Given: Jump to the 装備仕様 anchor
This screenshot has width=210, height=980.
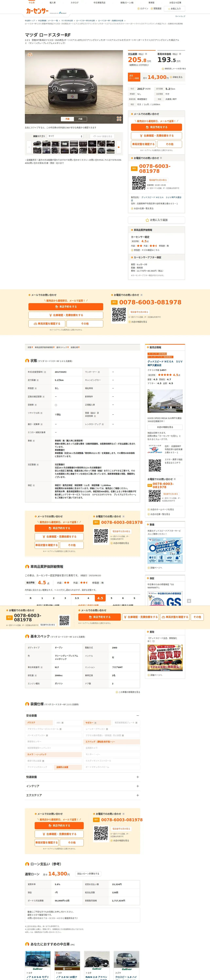Looking at the screenshot, I should (75, 347).
